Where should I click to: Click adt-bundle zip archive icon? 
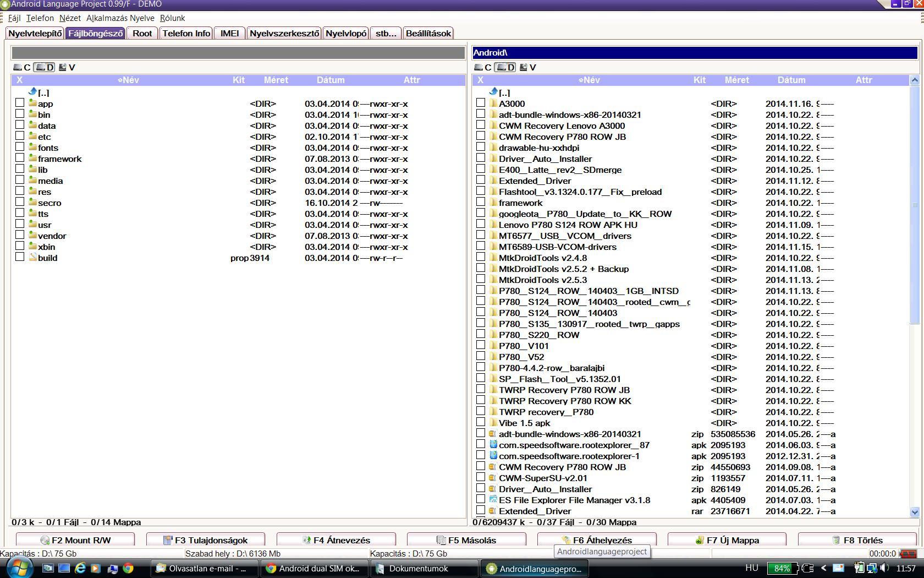pos(493,433)
